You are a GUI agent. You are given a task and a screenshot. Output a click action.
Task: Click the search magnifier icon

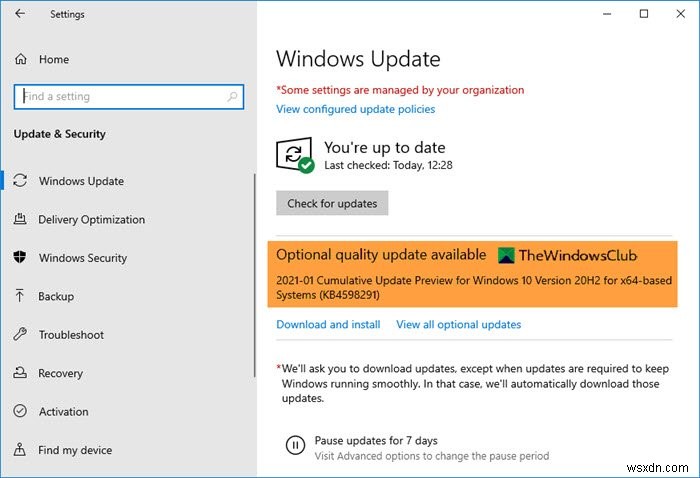click(x=232, y=96)
